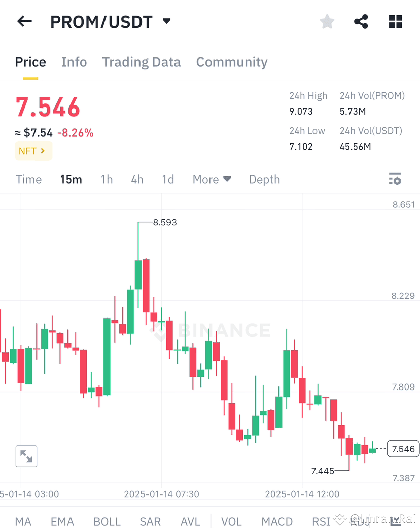Open the share icon in the top bar
420x530 pixels.
coord(361,21)
